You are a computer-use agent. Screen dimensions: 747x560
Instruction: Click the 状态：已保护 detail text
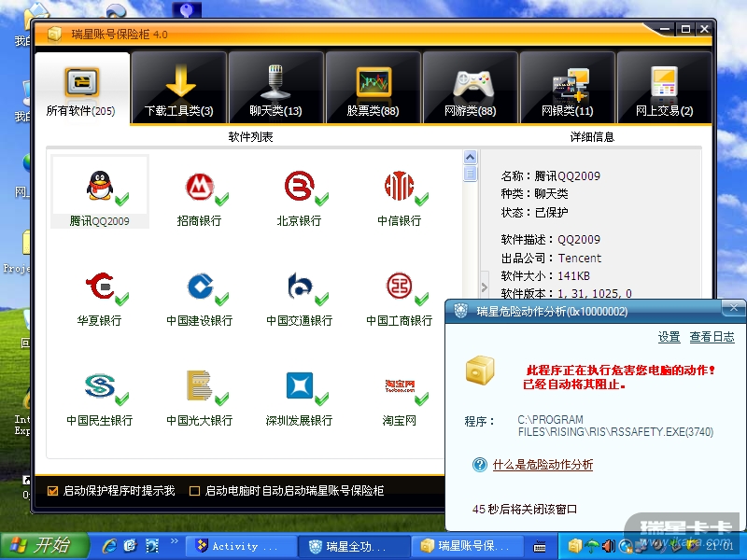tap(534, 213)
